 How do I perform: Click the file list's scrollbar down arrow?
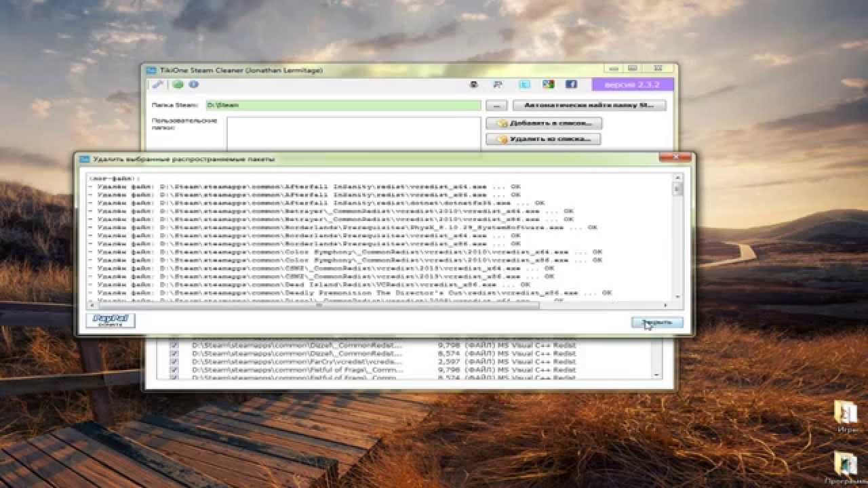coord(656,374)
